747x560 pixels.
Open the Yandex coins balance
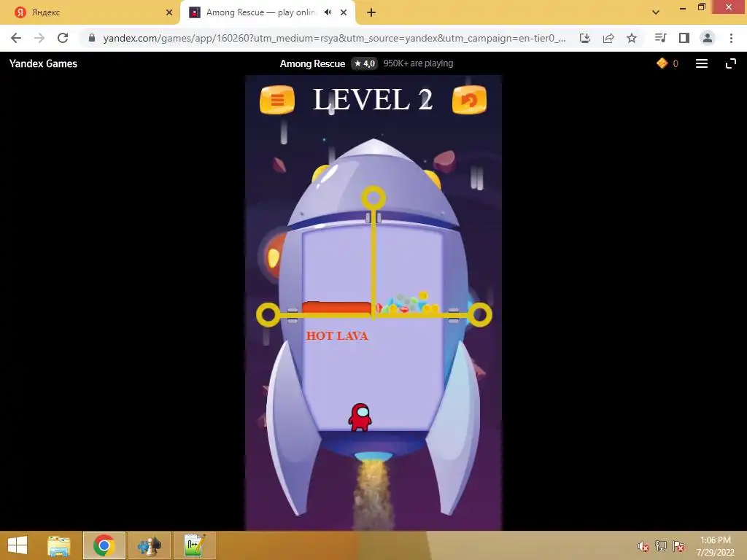[667, 63]
